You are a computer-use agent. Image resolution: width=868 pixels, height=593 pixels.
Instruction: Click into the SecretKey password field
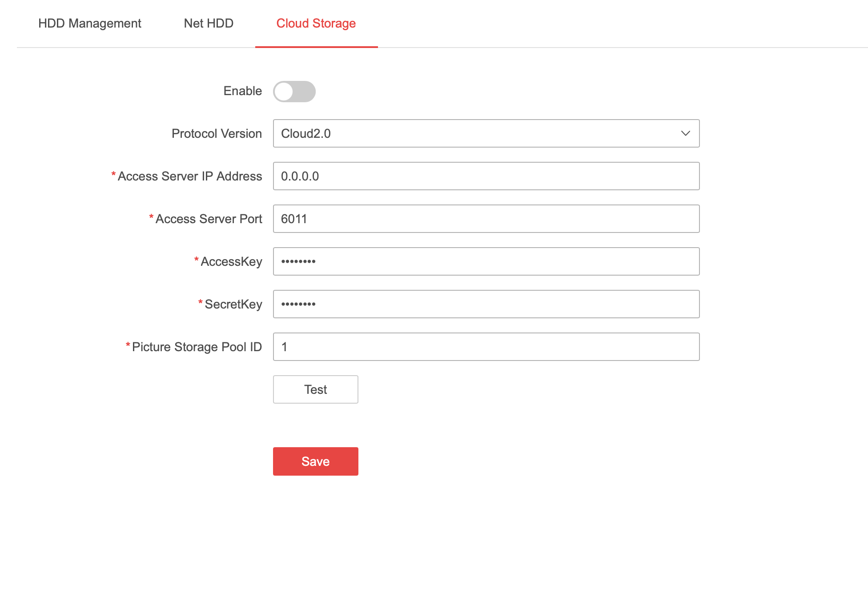[486, 304]
